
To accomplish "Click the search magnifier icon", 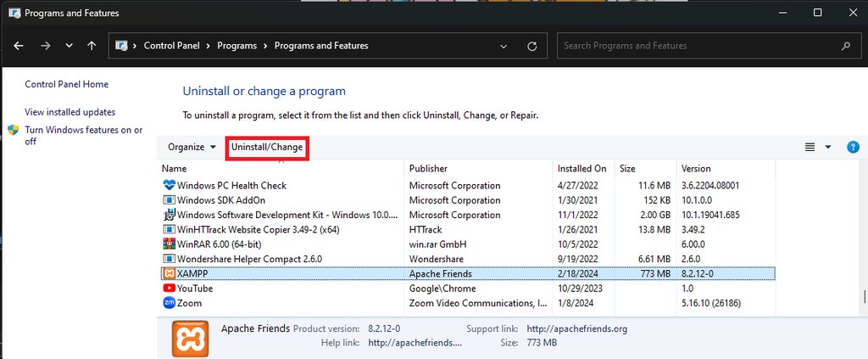I will [x=845, y=46].
